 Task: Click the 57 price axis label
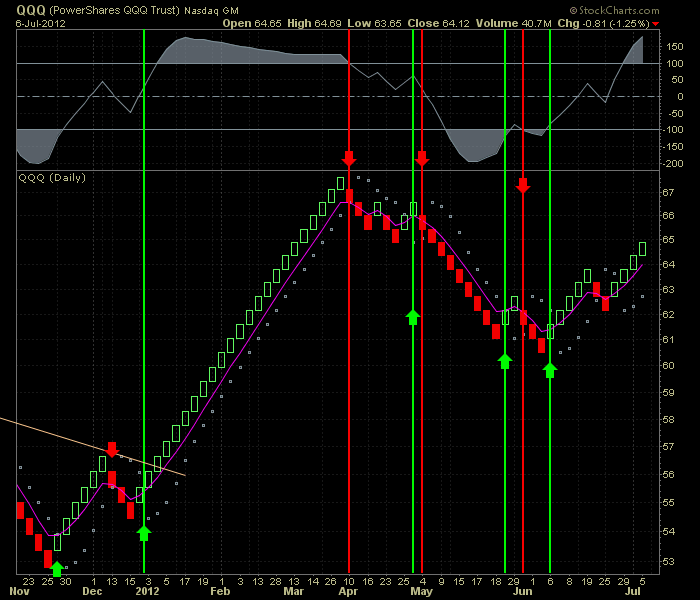coord(668,447)
